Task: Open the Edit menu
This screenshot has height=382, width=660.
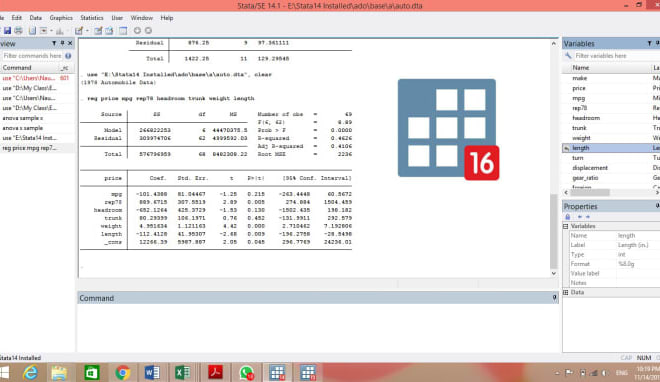Action: [x=16, y=18]
